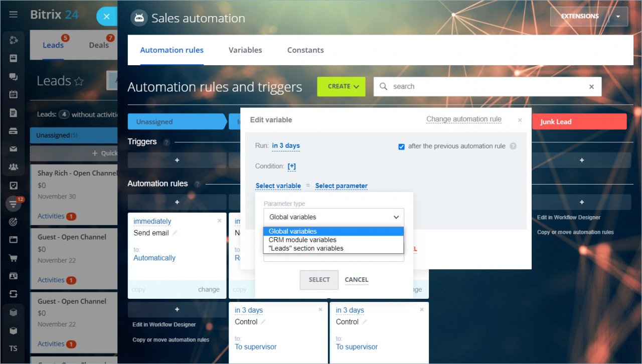Open the Documents sidebar icon
The height and width of the screenshot is (364, 642).
pos(14,113)
